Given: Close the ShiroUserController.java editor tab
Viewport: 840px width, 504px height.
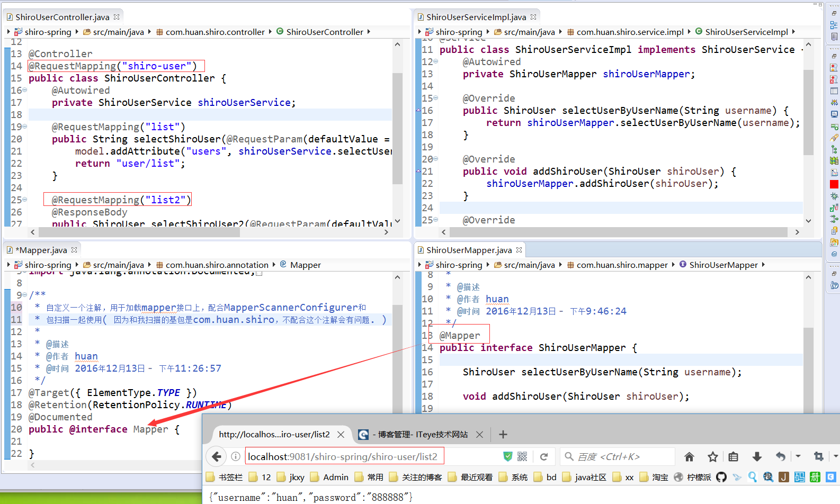Looking at the screenshot, I should click(x=117, y=17).
